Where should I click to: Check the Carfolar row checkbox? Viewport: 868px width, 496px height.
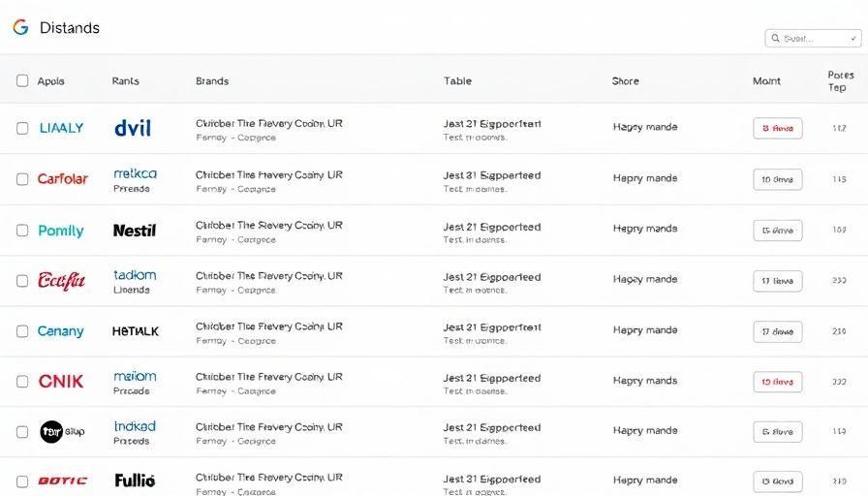click(x=22, y=179)
